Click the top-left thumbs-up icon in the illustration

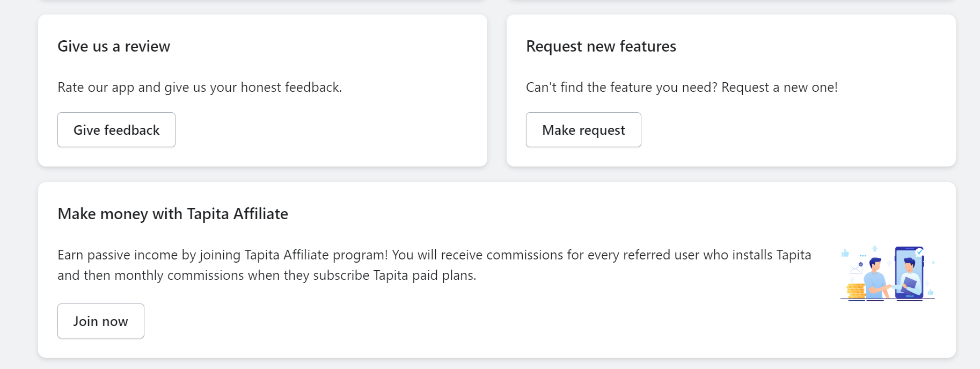click(845, 253)
